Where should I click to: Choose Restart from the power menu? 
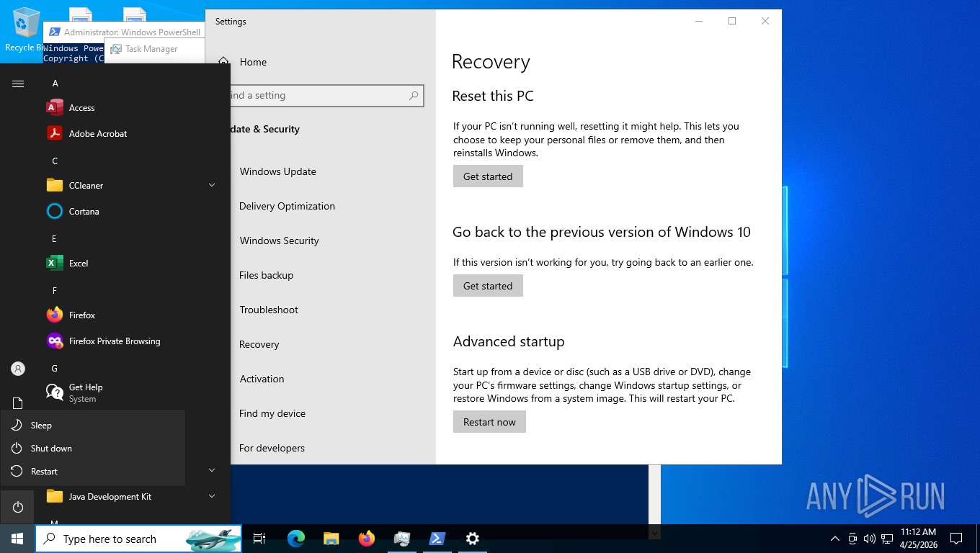point(93,472)
